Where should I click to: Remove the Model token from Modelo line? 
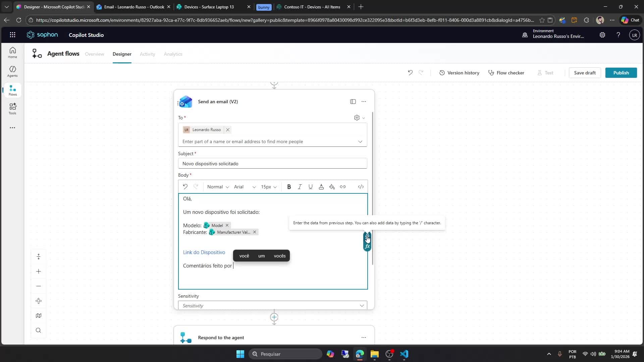(x=227, y=225)
